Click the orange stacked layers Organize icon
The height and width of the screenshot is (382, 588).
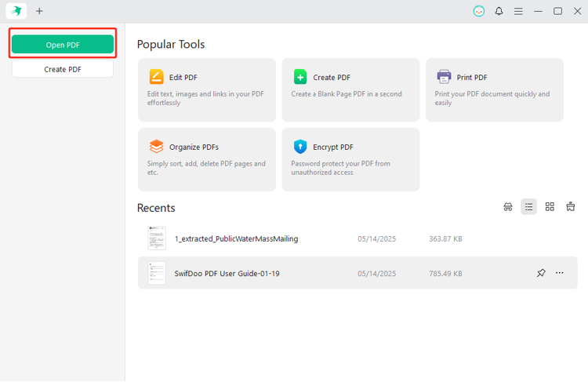(156, 147)
